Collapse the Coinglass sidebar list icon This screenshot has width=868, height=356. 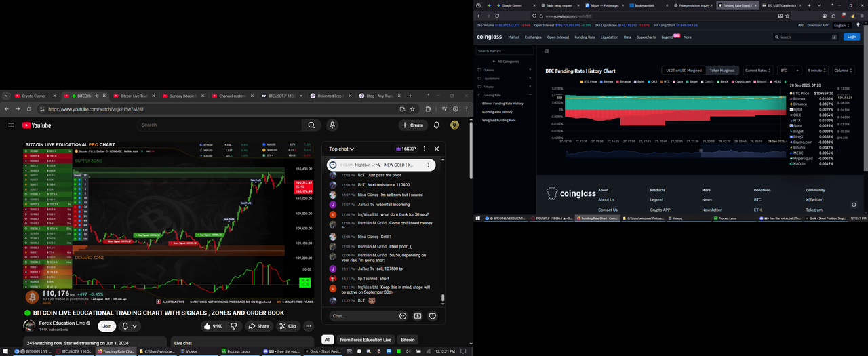[547, 51]
